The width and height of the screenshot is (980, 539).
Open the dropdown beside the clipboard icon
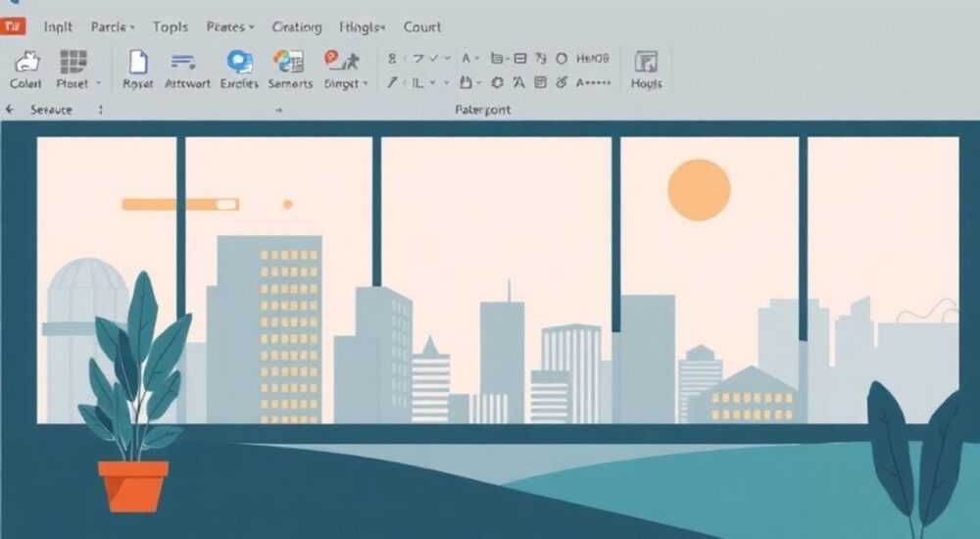tap(479, 82)
